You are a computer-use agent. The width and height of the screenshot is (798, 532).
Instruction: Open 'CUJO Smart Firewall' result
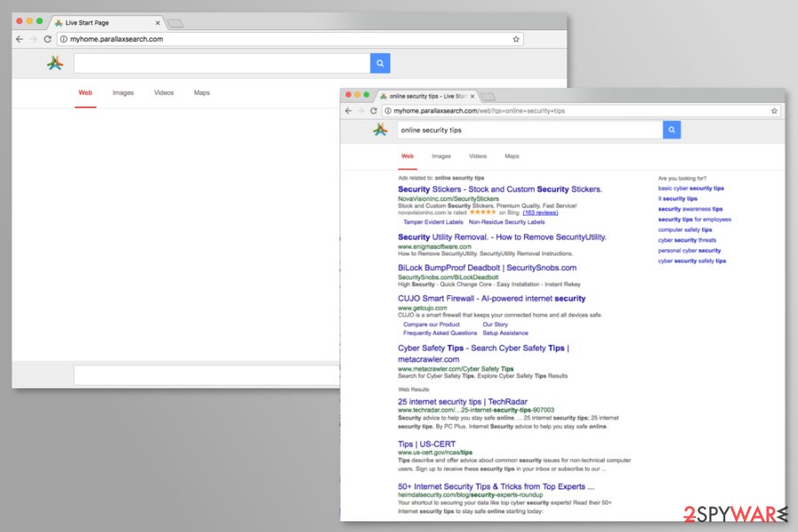491,298
